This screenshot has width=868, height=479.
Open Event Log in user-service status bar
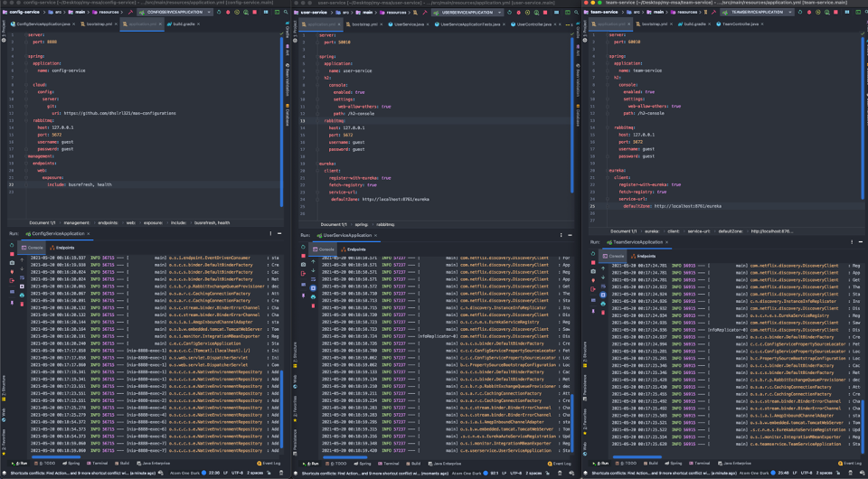pyautogui.click(x=560, y=464)
